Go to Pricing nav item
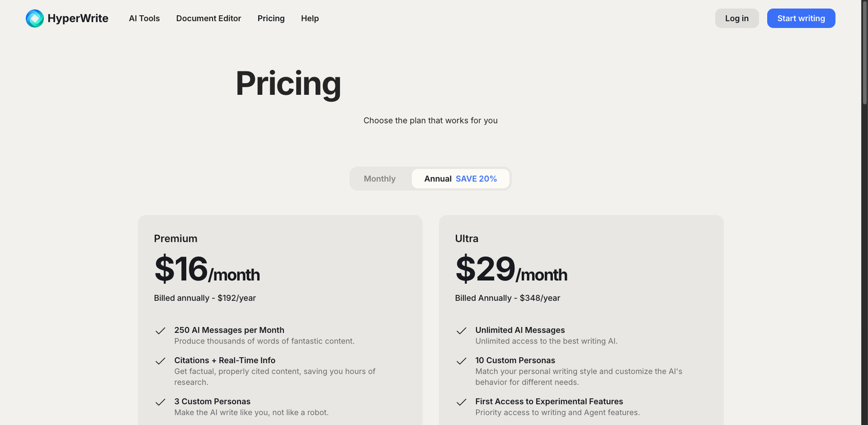The height and width of the screenshot is (425, 868). point(271,18)
